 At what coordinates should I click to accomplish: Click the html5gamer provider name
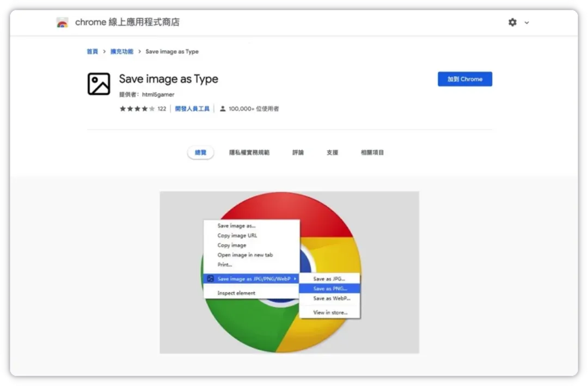click(158, 95)
